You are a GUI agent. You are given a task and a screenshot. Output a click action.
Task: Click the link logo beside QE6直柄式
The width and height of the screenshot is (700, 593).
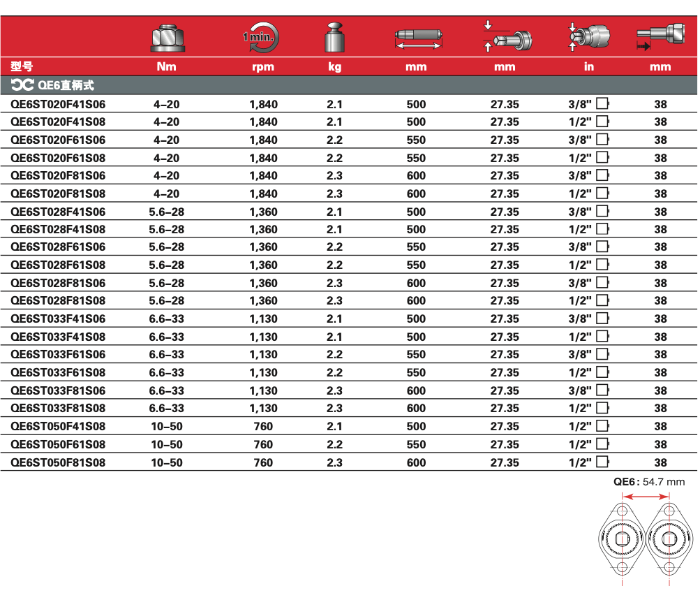(22, 85)
